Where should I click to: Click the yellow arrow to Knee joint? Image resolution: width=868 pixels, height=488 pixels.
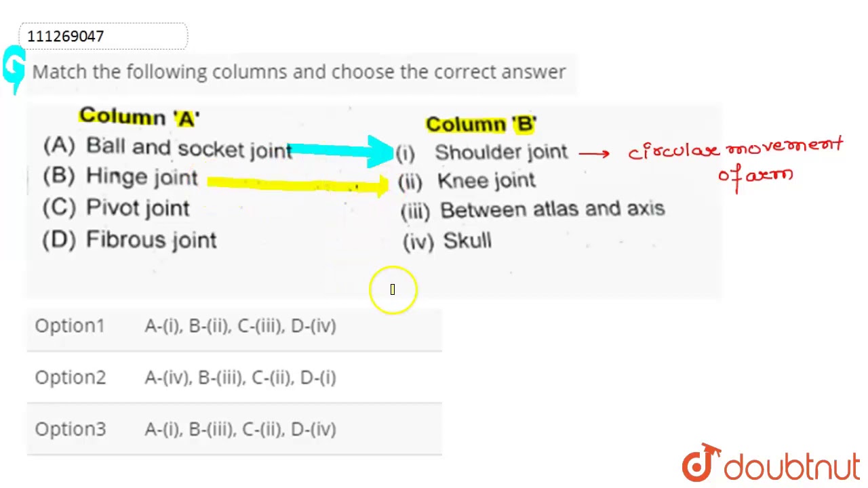pos(298,184)
